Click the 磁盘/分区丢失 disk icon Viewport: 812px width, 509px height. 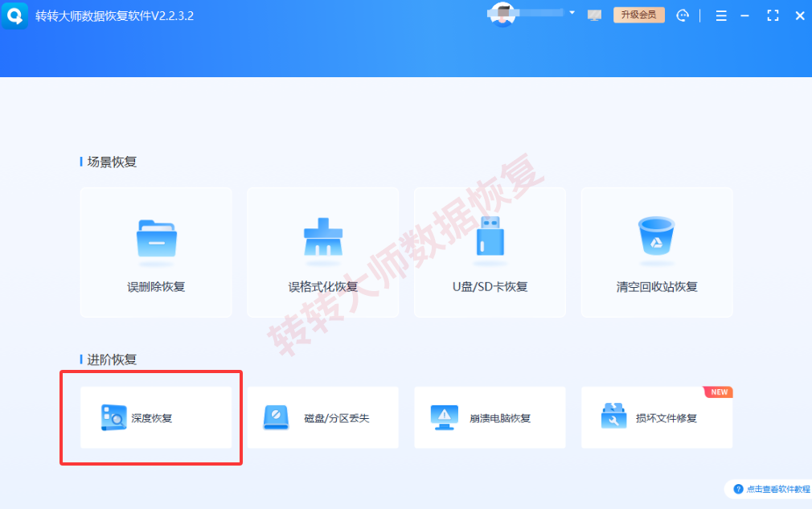[x=276, y=417]
